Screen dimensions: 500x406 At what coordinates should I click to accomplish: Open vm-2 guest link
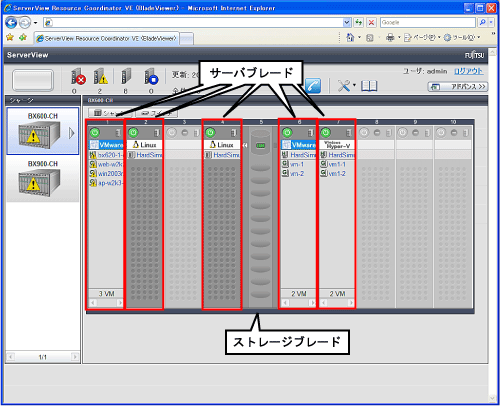tap(297, 174)
